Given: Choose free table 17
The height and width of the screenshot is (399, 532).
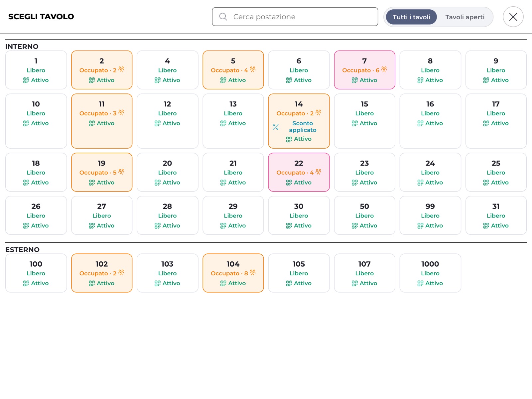Looking at the screenshot, I should (496, 121).
